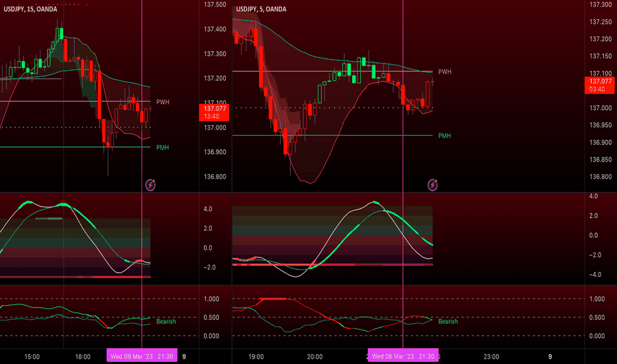The image size is (617, 364).
Task: Click the 23:00 time label on right axis
Action: (491, 357)
